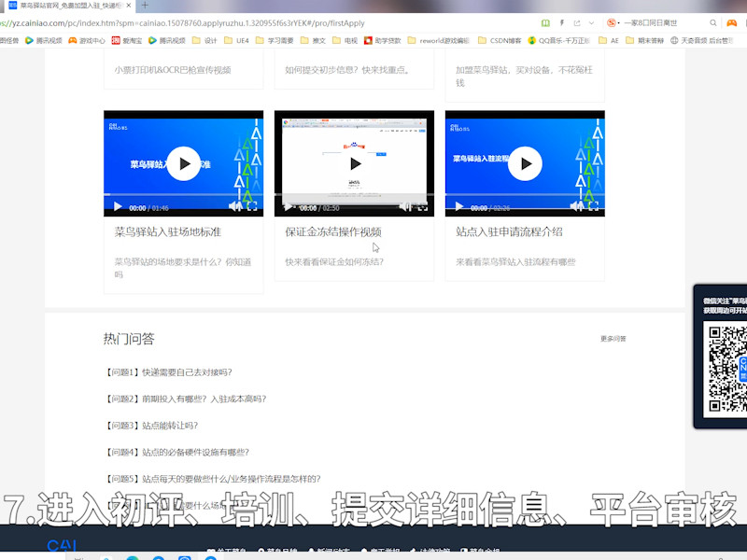The image size is (747, 560).
Task: Click the share icon in address bar
Action: (577, 22)
